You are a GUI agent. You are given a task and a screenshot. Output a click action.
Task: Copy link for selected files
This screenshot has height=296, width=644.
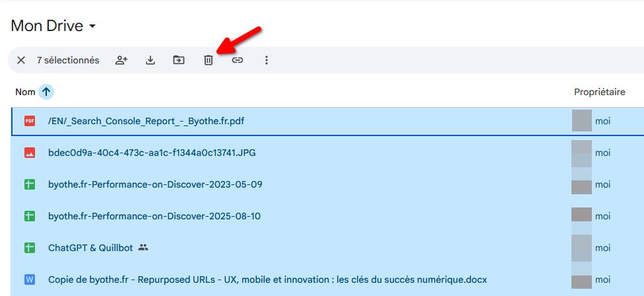click(238, 60)
